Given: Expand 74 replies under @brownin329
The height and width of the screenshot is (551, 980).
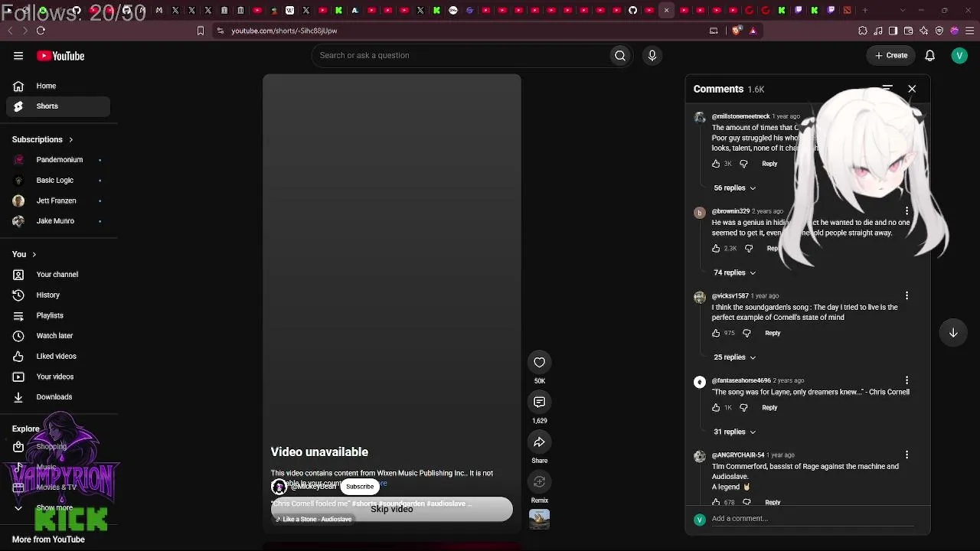Looking at the screenshot, I should pos(735,272).
